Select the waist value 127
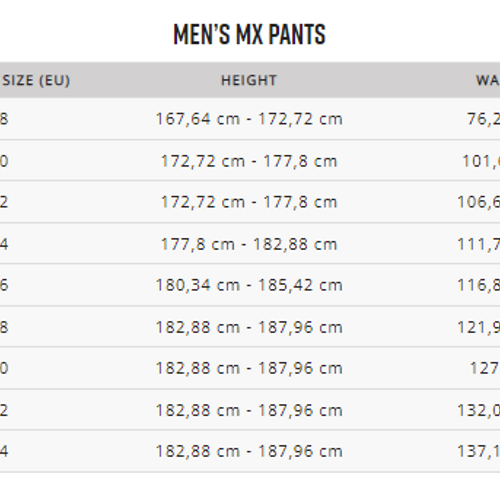The image size is (500, 500). coord(485,368)
